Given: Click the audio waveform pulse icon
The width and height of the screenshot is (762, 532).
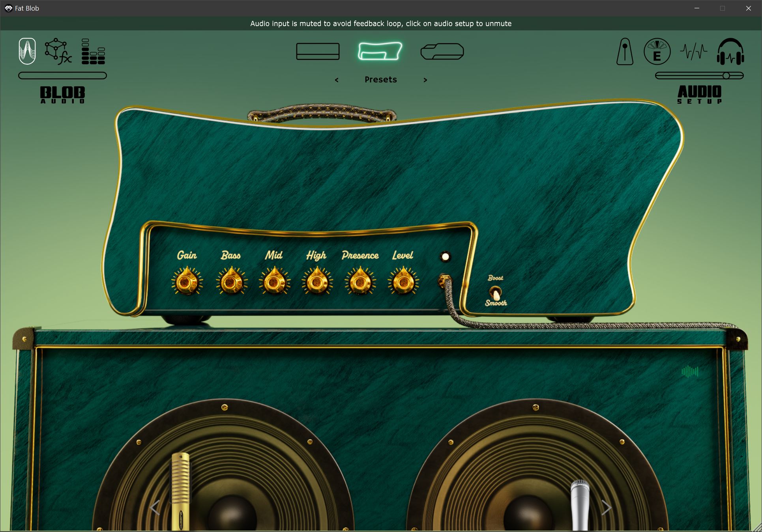Looking at the screenshot, I should tap(693, 52).
